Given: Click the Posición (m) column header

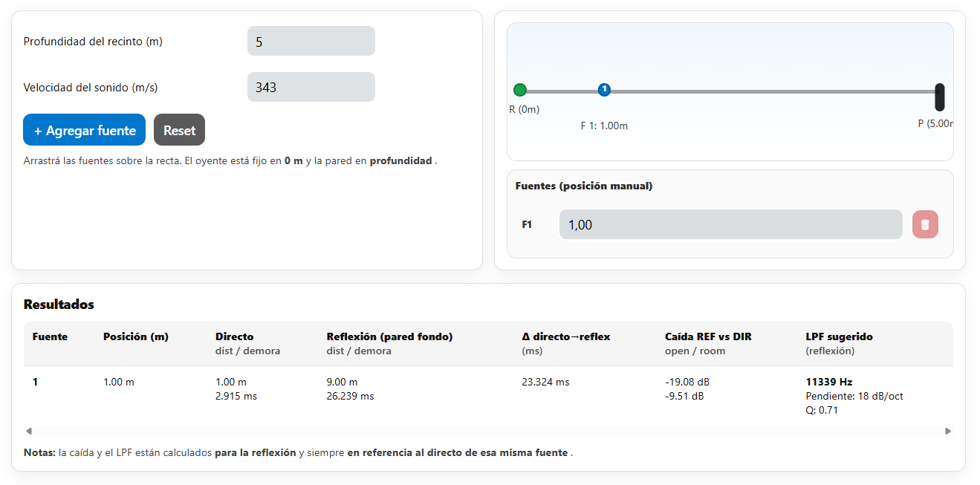Looking at the screenshot, I should point(136,336).
